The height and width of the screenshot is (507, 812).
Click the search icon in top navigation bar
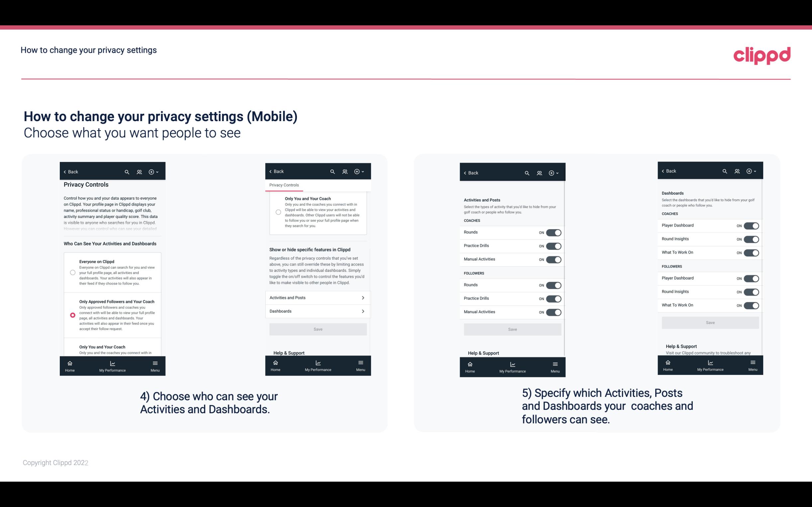(x=127, y=172)
